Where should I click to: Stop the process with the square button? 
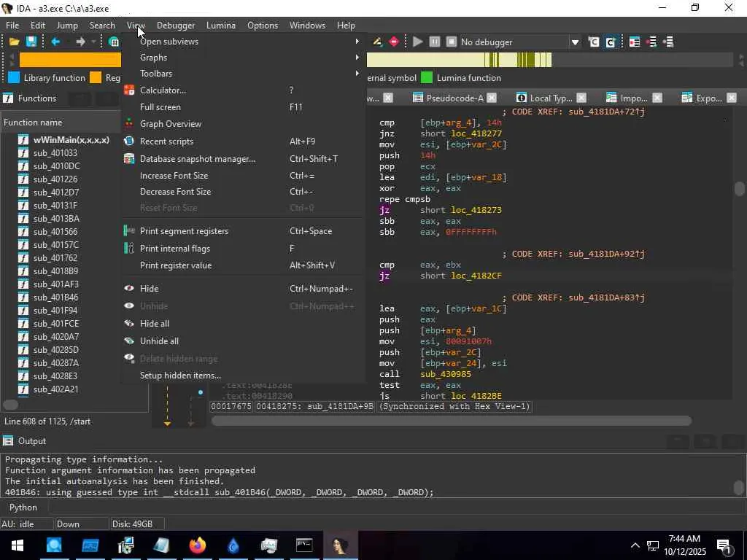click(x=451, y=42)
